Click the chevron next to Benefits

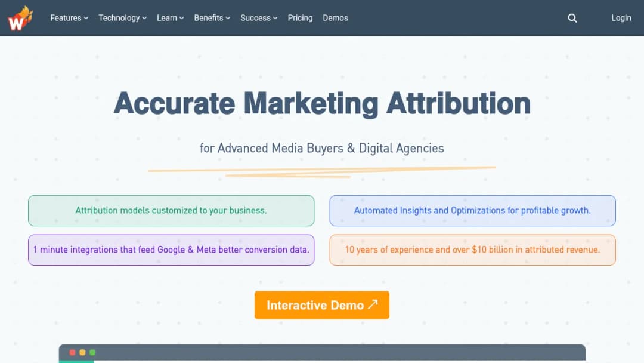228,18
